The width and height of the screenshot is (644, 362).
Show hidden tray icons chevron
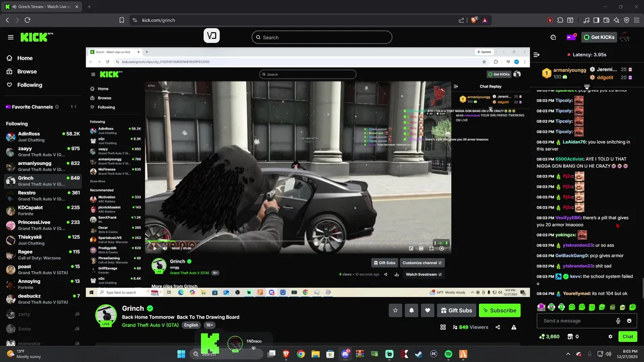(568, 354)
